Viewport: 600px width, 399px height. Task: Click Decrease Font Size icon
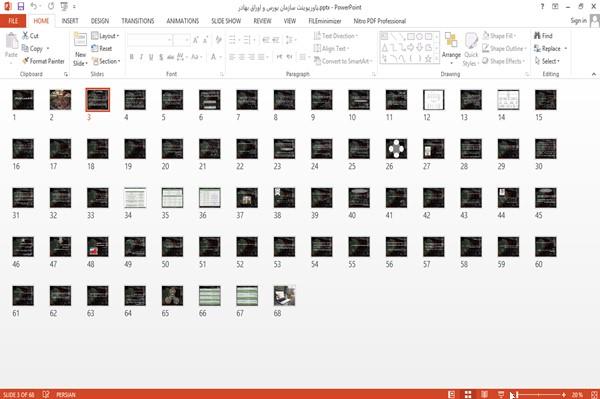[x=205, y=40]
